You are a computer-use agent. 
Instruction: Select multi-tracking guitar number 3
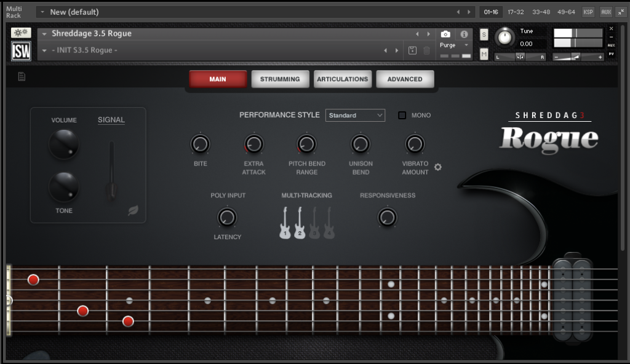[x=314, y=223]
